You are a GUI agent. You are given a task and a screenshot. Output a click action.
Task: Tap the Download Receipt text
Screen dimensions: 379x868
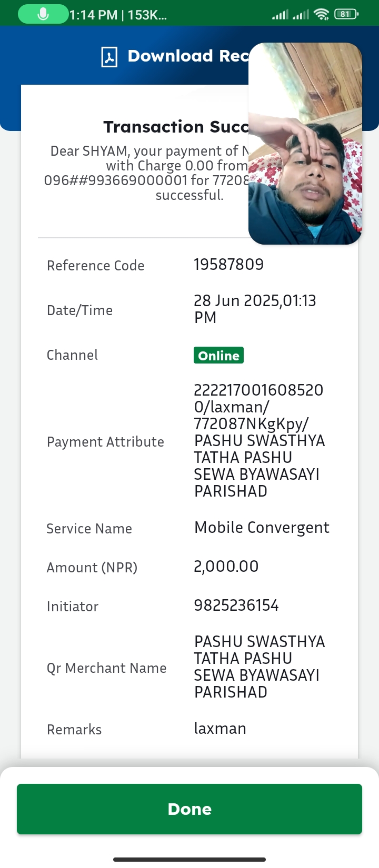[188, 56]
